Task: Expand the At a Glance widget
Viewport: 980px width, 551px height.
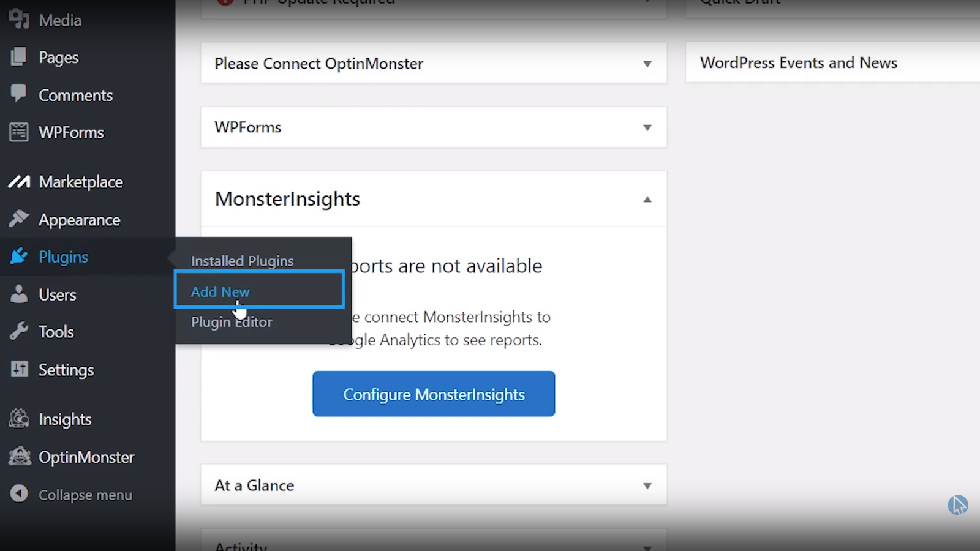Action: [x=647, y=485]
